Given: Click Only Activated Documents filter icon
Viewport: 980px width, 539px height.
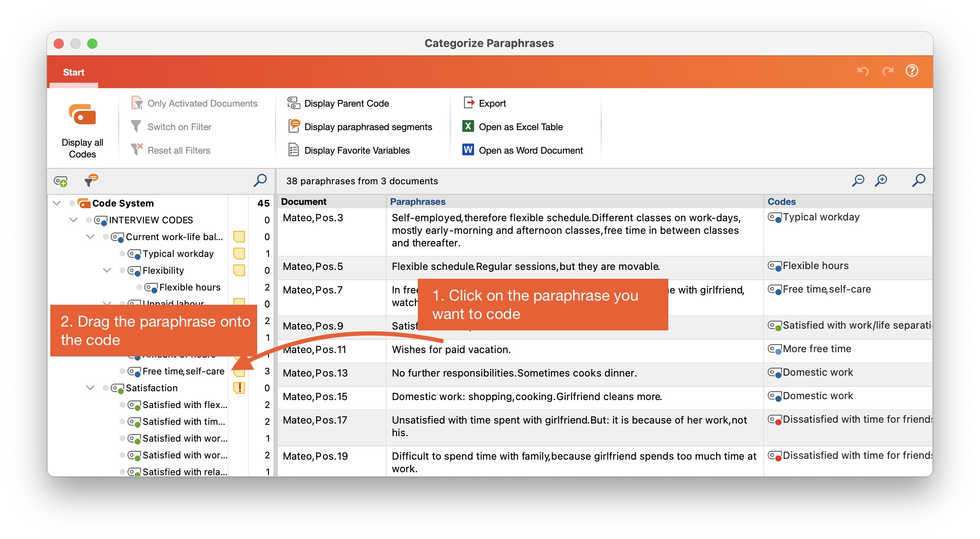Looking at the screenshot, I should 137,103.
